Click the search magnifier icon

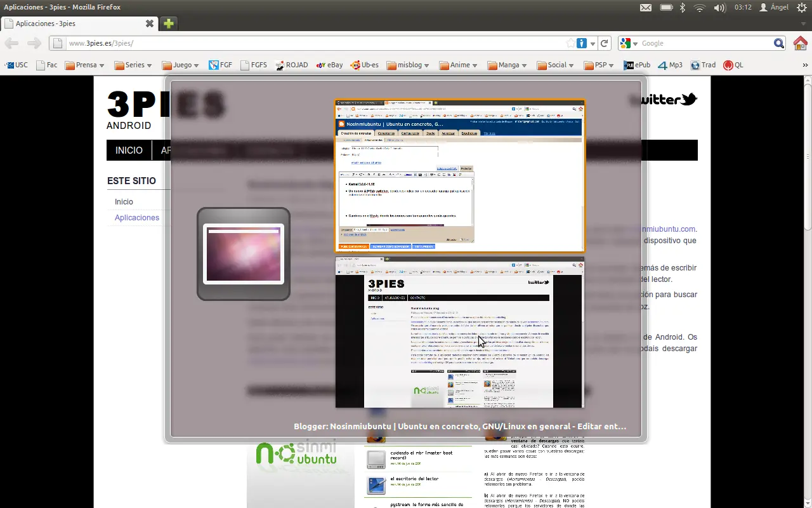[779, 43]
